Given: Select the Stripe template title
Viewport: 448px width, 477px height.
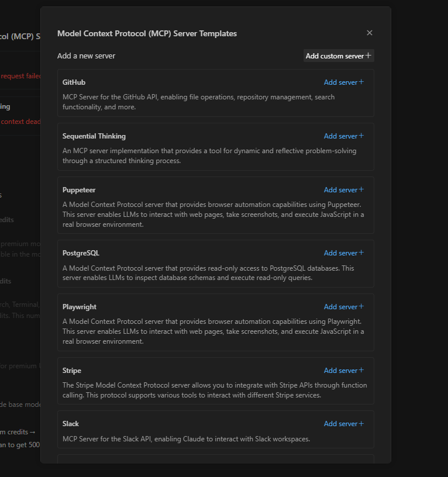Looking at the screenshot, I should (72, 370).
